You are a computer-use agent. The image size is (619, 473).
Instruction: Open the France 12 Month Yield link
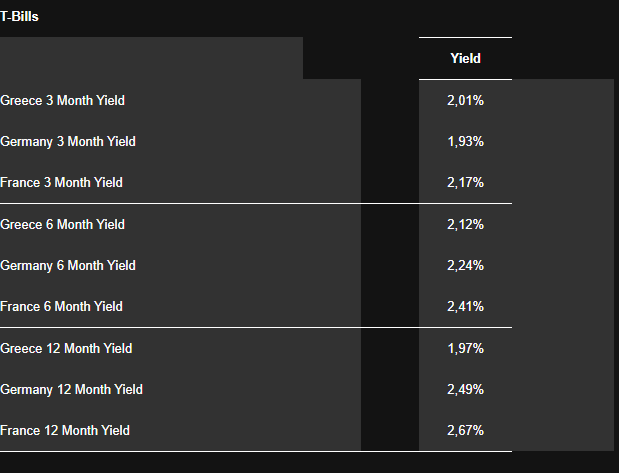coord(65,430)
